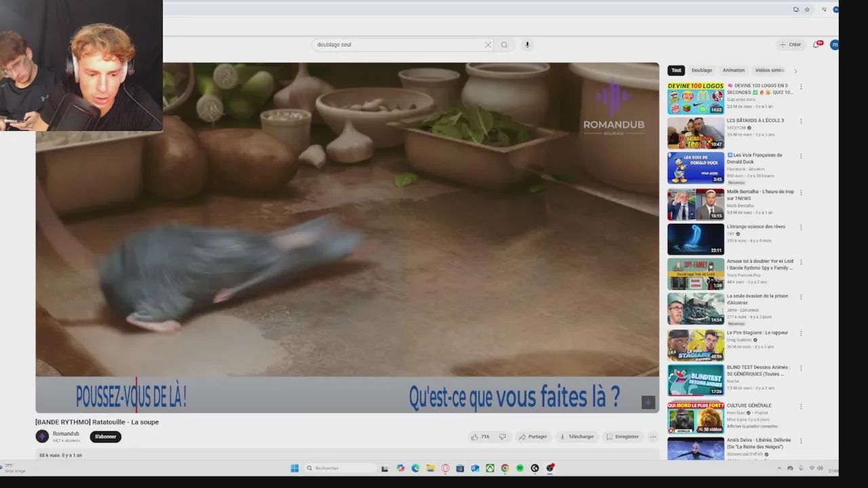Subscribe to Romandub with S'abonner
This screenshot has height=488, width=868.
click(105, 436)
